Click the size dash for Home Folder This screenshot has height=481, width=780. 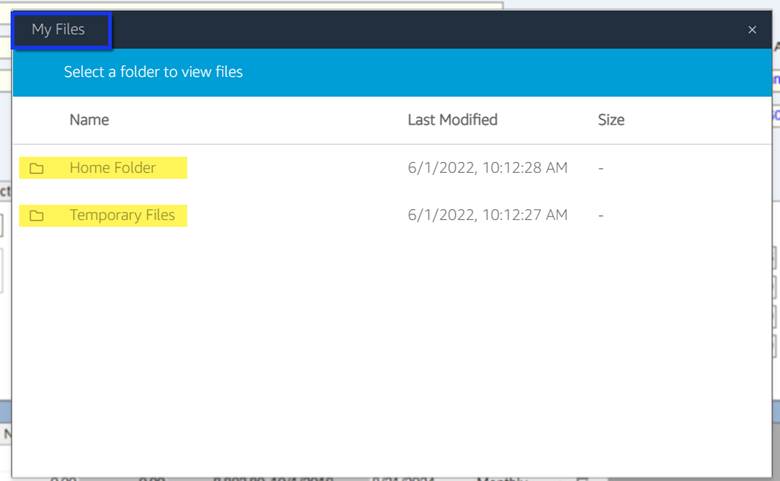tap(601, 168)
